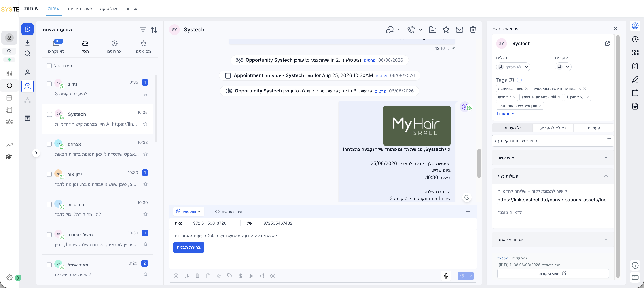Image resolution: width=644 pixels, height=288 pixels.
Task: Open calendar icon in right rail
Action: click(x=635, y=93)
